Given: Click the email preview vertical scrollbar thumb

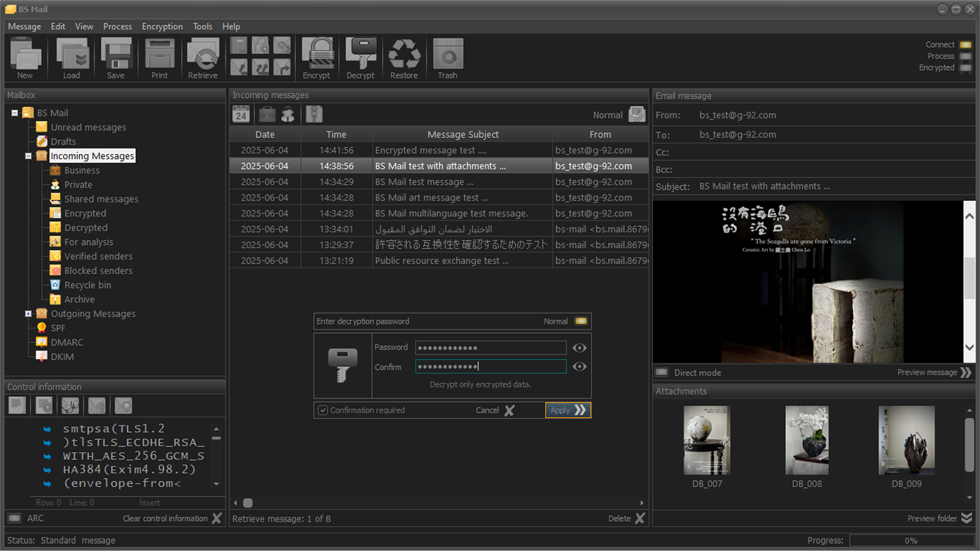Looking at the screenshot, I should point(969,277).
